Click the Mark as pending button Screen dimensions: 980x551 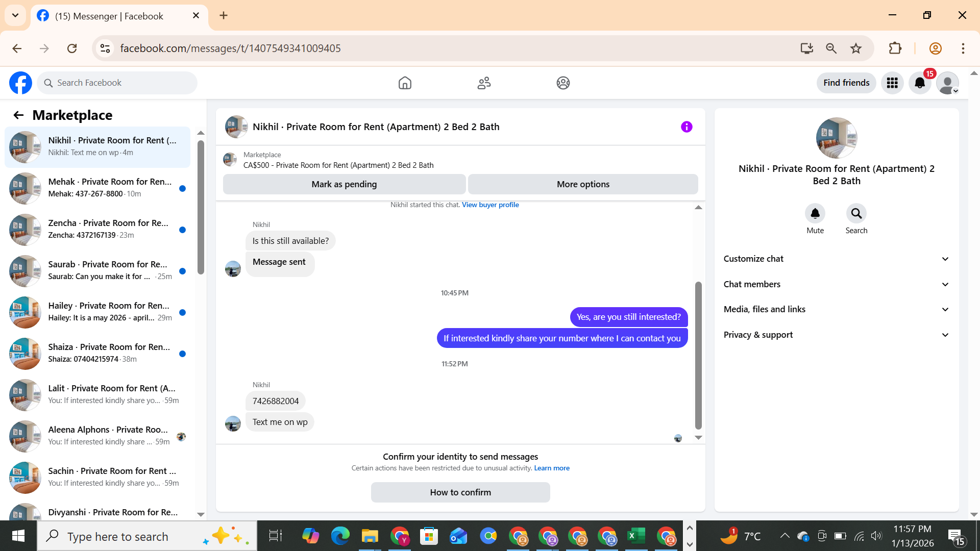pyautogui.click(x=344, y=184)
